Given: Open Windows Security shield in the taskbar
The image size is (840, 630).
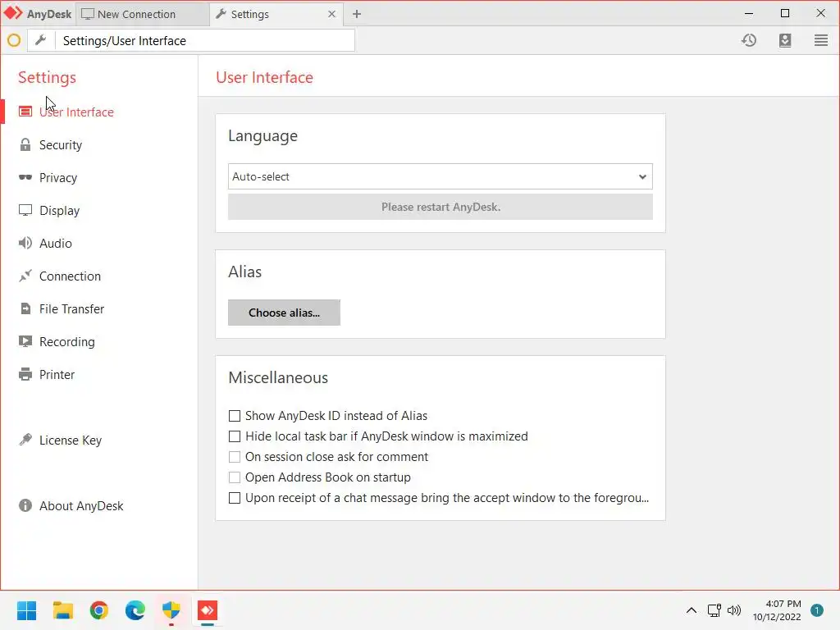Looking at the screenshot, I should point(171,610).
